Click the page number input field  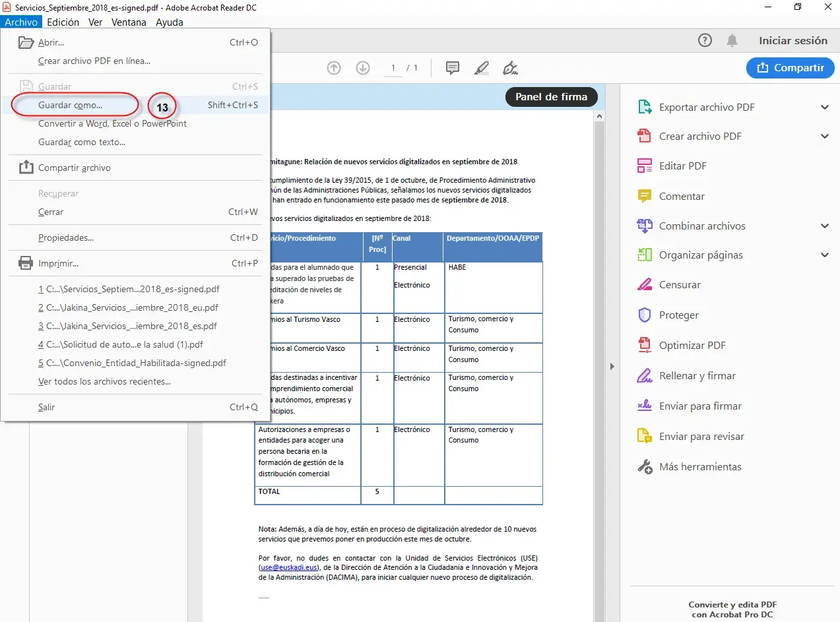[x=393, y=68]
